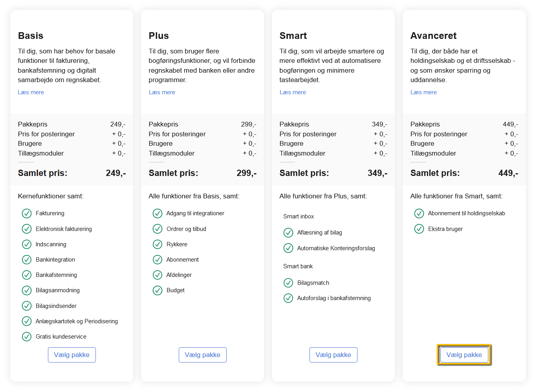Viewport: 537px width, 392px height.
Task: Click the checkmark beside Adgang til integrationer
Action: tap(157, 213)
